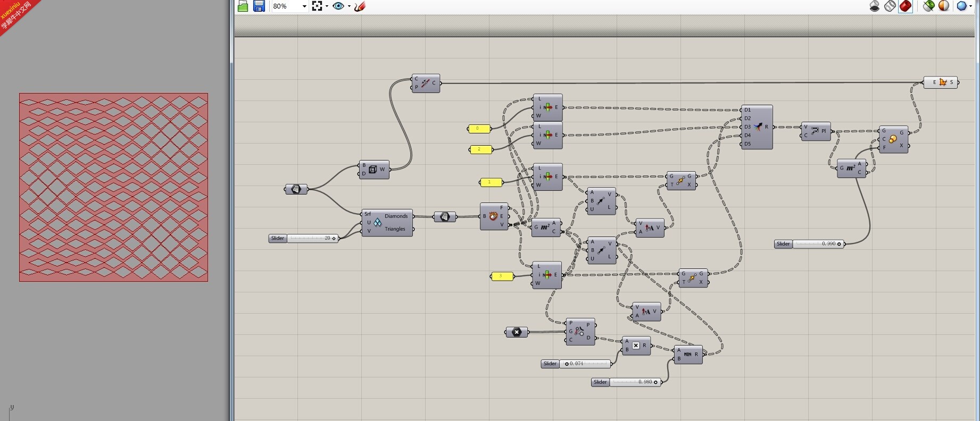
Task: Click the eye-shaped named views icon
Action: coord(338,6)
